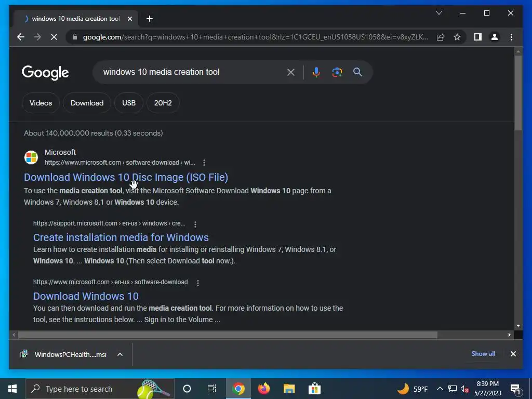
Task: Click the muted volume tray icon
Action: click(x=464, y=389)
